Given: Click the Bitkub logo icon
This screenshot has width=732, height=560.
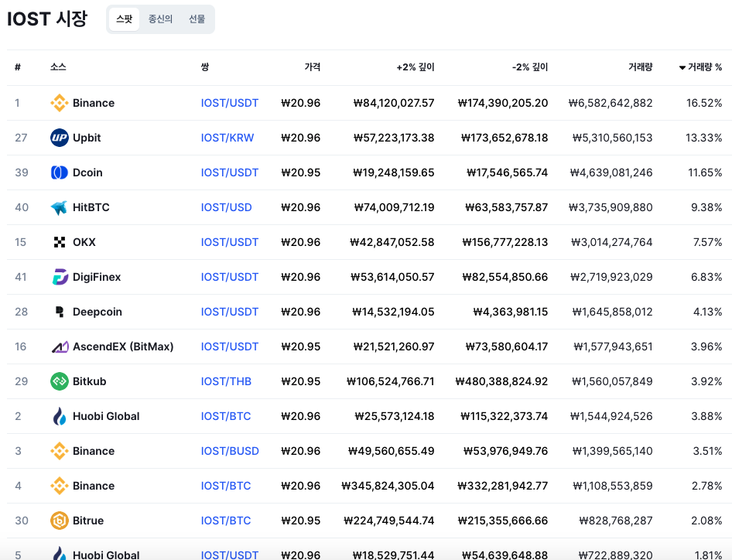Looking at the screenshot, I should (60, 381).
